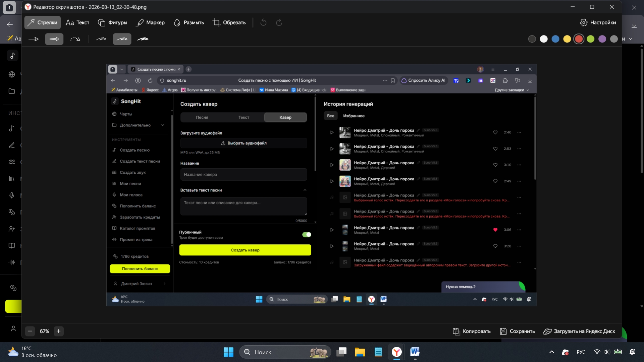Upload via Загрузить на Яндекс Диск
The height and width of the screenshot is (362, 644).
click(579, 331)
